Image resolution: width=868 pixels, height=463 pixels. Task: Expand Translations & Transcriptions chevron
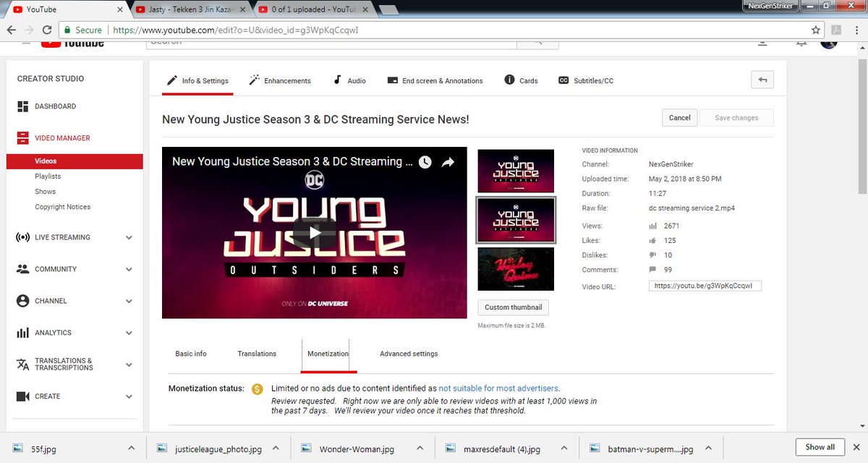(x=129, y=365)
